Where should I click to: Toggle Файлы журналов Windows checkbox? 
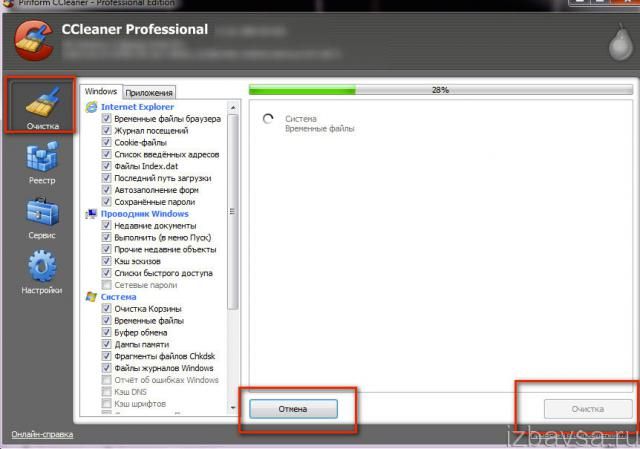click(x=106, y=368)
